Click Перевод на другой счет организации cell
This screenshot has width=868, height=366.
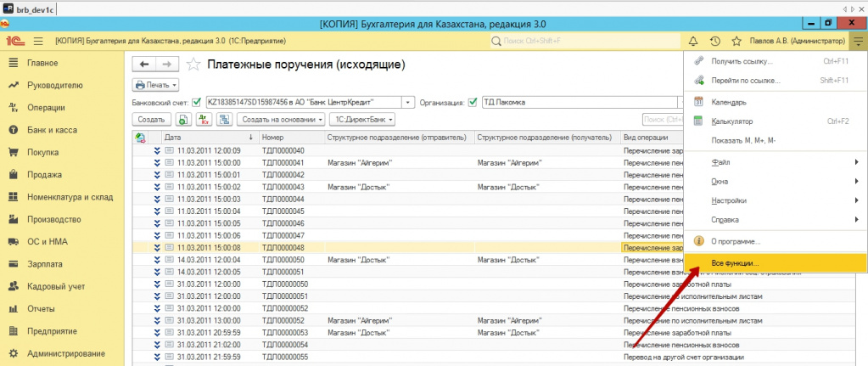coord(684,358)
